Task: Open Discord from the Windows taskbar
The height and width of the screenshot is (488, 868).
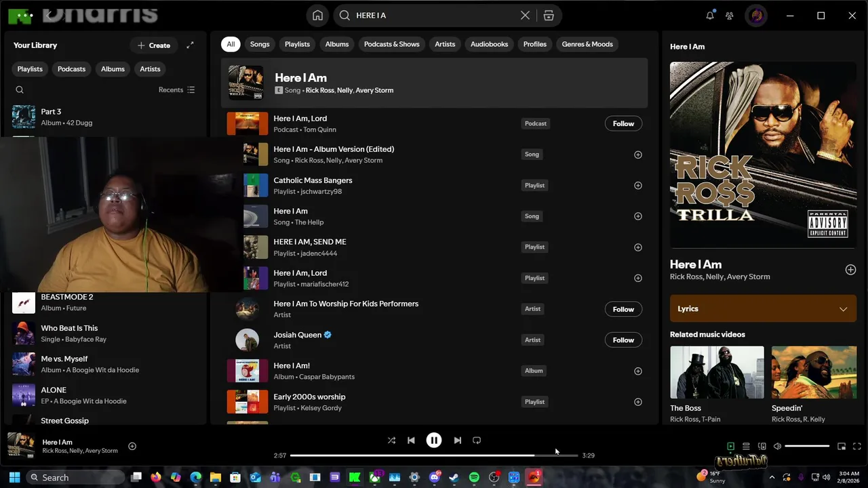Action: coord(434,477)
